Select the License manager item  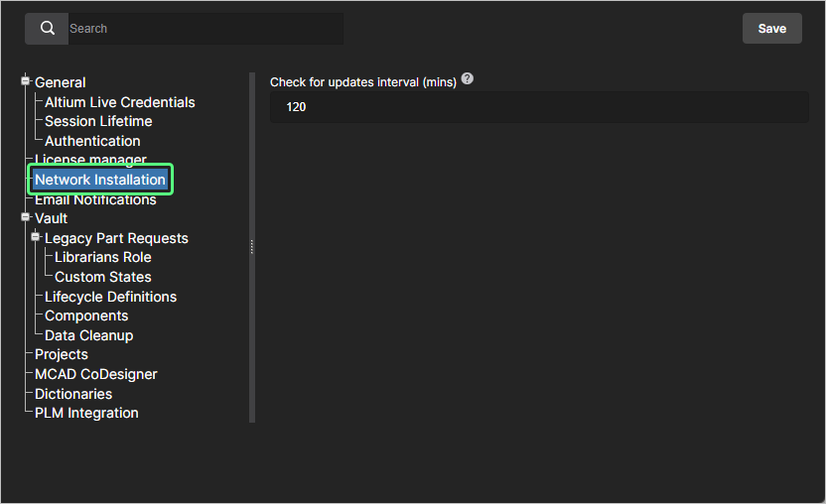(x=90, y=160)
